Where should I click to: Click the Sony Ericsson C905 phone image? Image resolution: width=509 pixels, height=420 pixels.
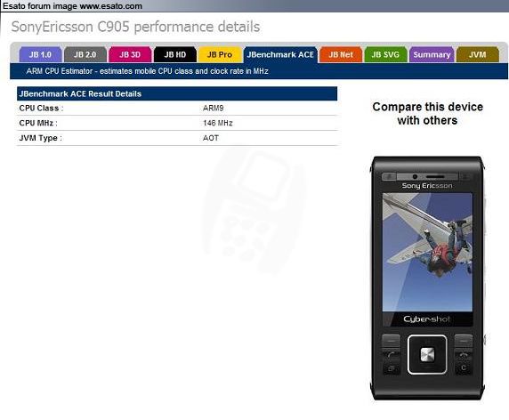click(x=427, y=278)
